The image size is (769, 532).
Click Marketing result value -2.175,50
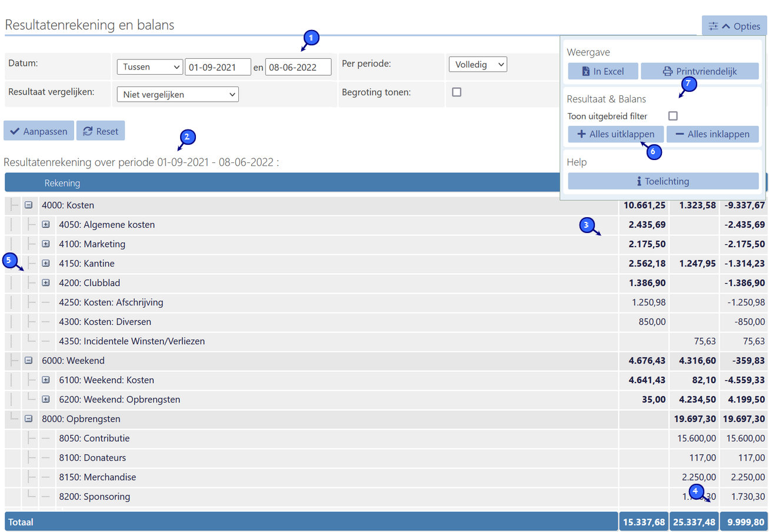pos(744,244)
